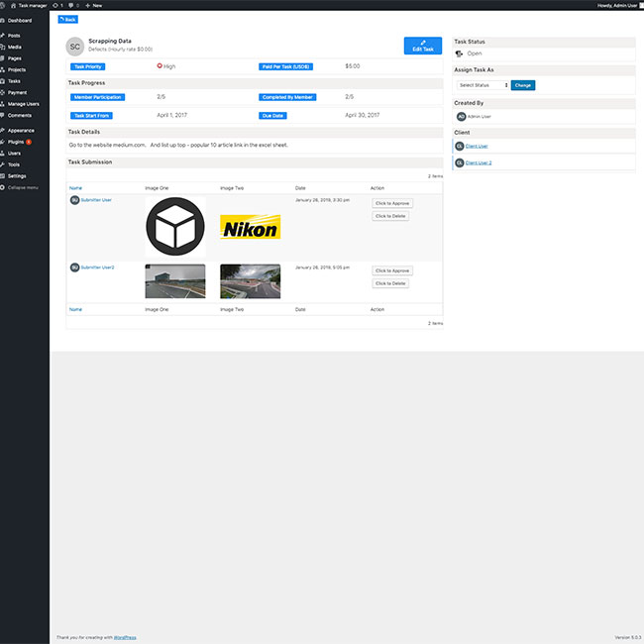
Task: Open the Select Status dropdown
Action: click(x=483, y=85)
